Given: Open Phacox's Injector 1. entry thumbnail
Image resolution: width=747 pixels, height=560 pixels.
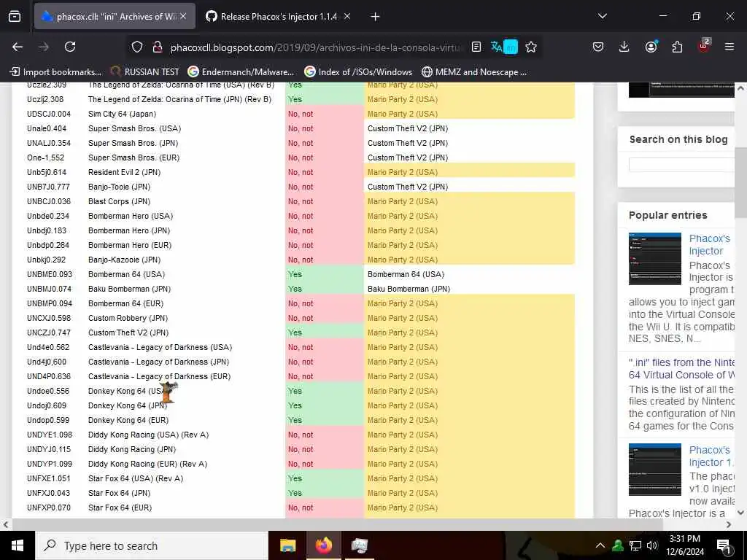Looking at the screenshot, I should pyautogui.click(x=654, y=470).
